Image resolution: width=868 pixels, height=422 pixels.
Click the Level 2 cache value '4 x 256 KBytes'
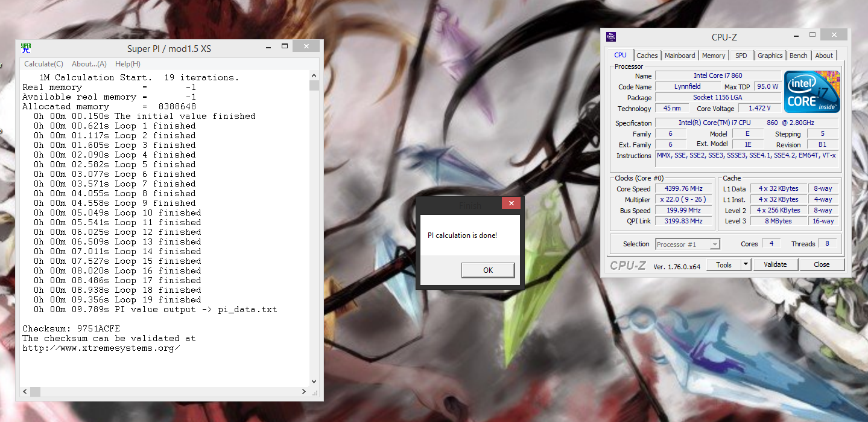pyautogui.click(x=778, y=210)
